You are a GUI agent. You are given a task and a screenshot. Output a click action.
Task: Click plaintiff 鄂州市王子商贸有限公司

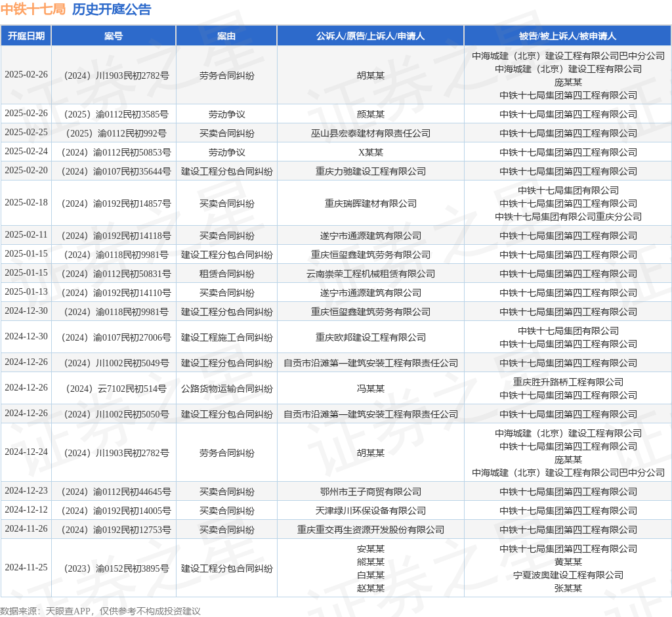pyautogui.click(x=371, y=492)
